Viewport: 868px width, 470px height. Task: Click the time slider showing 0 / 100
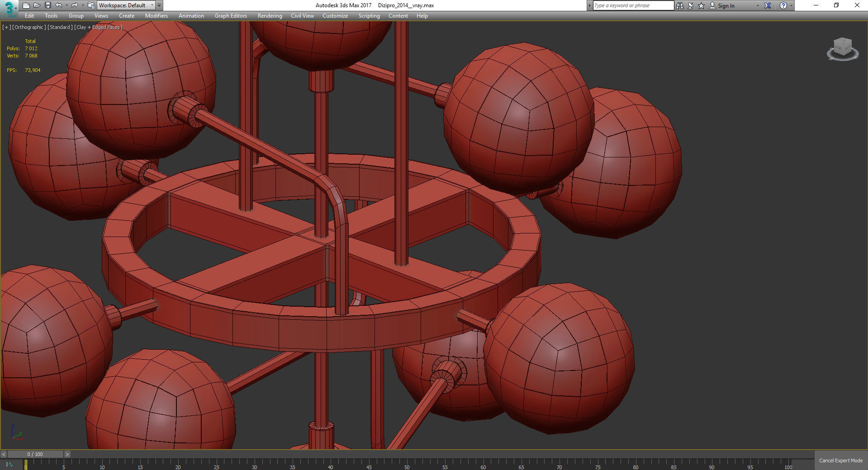point(35,454)
